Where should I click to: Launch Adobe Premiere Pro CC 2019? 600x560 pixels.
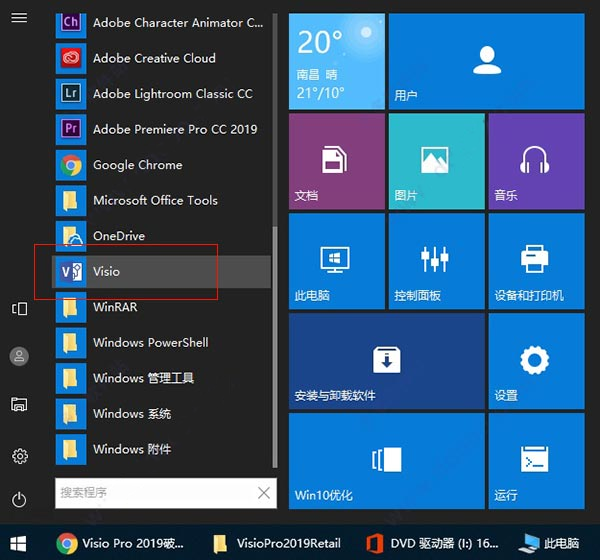coord(161,129)
